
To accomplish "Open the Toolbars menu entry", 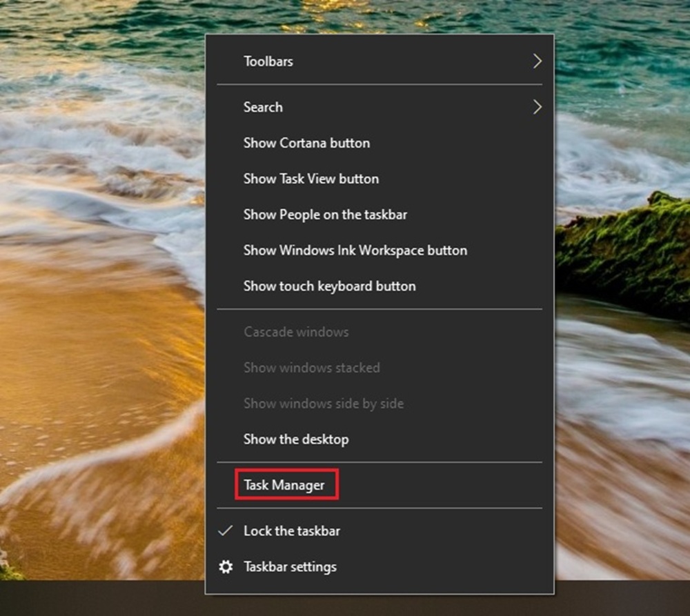I will [268, 61].
